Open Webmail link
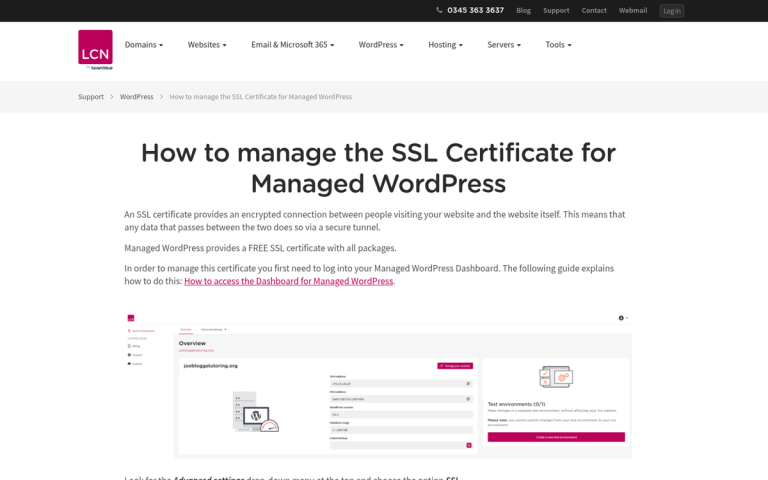The width and height of the screenshot is (768, 480). [x=633, y=10]
